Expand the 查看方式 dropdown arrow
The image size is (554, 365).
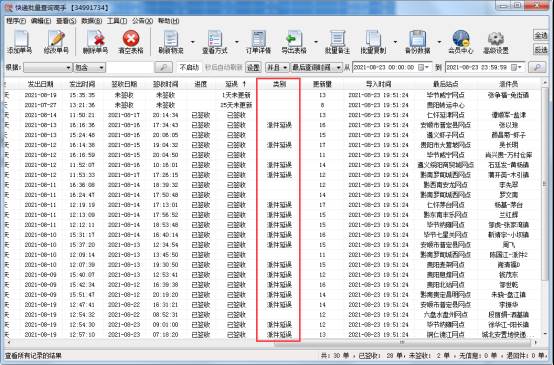[x=236, y=42]
